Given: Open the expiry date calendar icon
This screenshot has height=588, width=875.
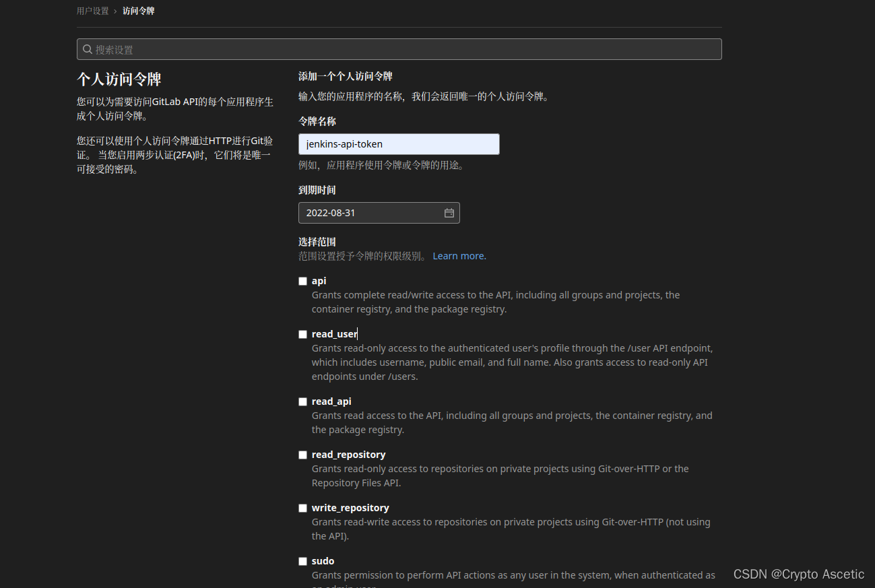Looking at the screenshot, I should pyautogui.click(x=449, y=213).
